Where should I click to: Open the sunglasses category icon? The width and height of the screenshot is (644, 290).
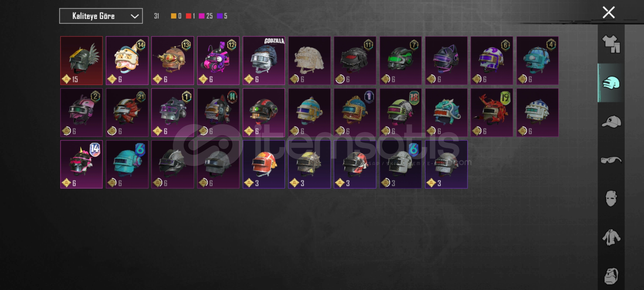(611, 160)
